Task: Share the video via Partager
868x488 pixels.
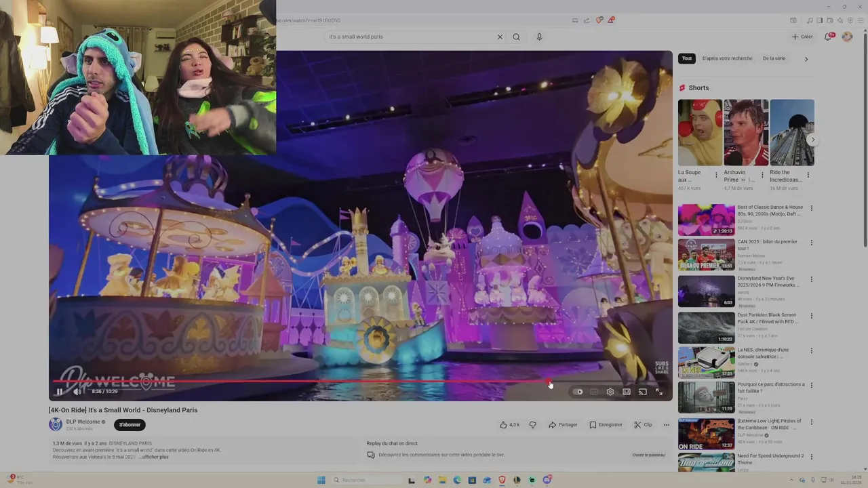Action: [563, 425]
